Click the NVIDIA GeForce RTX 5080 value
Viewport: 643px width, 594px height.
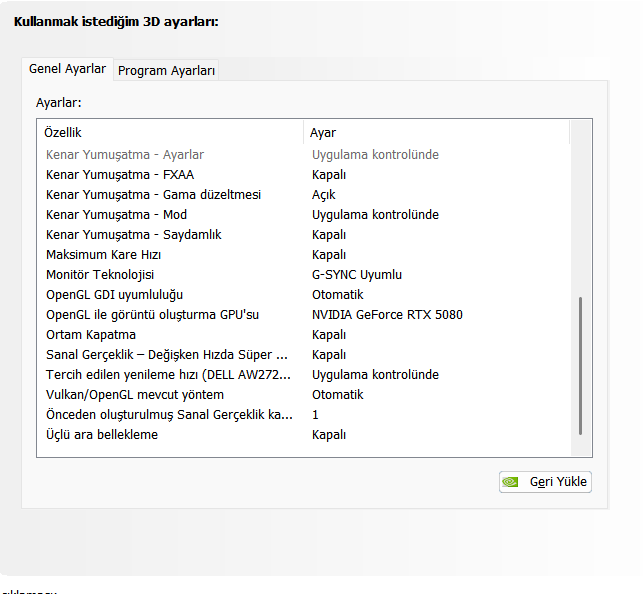[387, 314]
